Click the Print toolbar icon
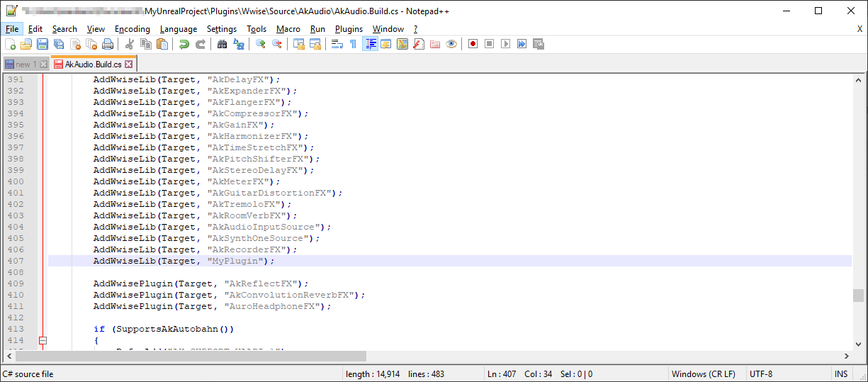Image resolution: width=868 pixels, height=382 pixels. 108,44
